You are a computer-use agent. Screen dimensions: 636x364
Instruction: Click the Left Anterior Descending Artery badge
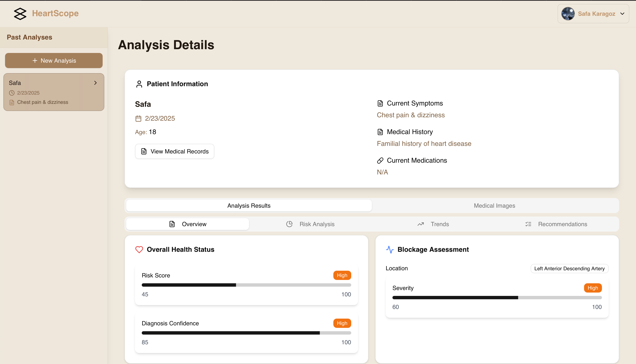pyautogui.click(x=569, y=269)
